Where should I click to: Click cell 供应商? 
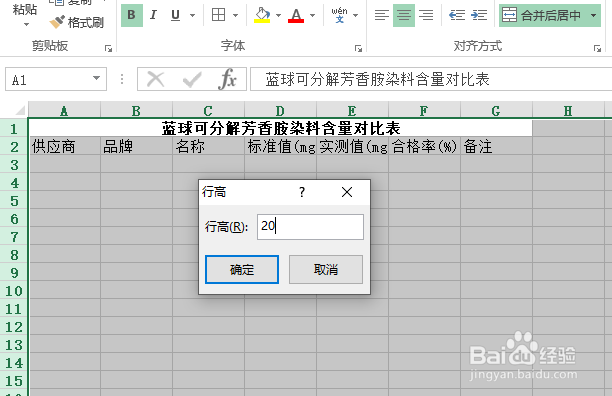[65, 146]
